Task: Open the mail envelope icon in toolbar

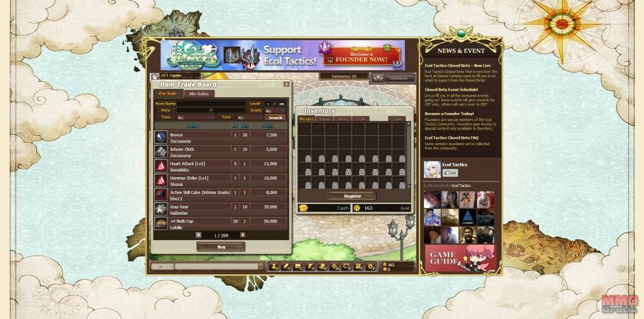Action: pyautogui.click(x=297, y=267)
